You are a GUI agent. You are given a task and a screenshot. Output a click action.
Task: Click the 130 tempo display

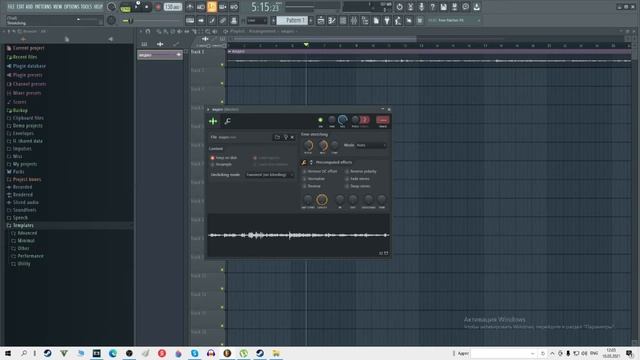click(172, 7)
